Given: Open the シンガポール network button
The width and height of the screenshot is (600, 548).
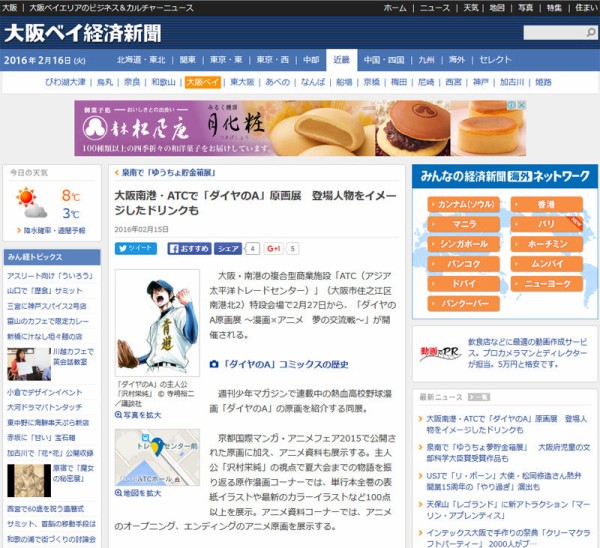Looking at the screenshot, I should [463, 244].
